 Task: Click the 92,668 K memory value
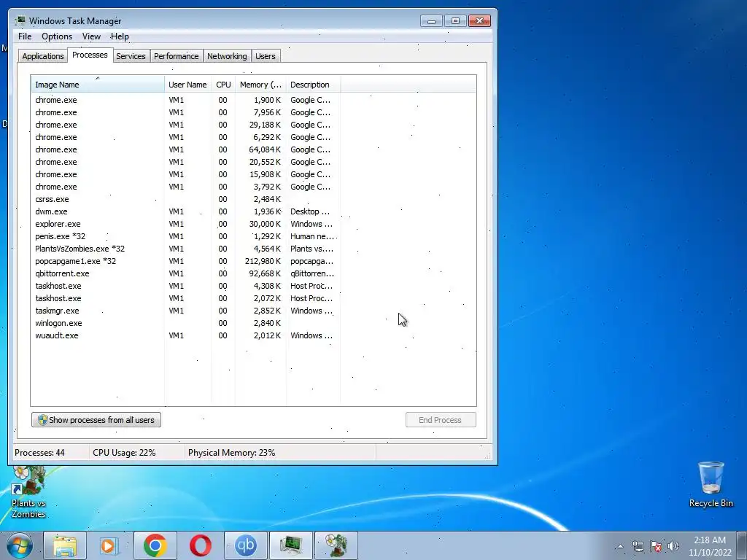[265, 273]
